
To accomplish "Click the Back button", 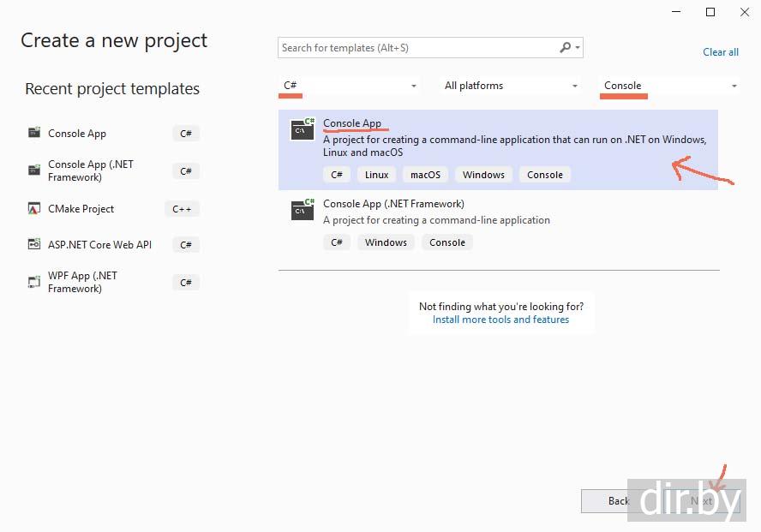I will click(x=619, y=501).
